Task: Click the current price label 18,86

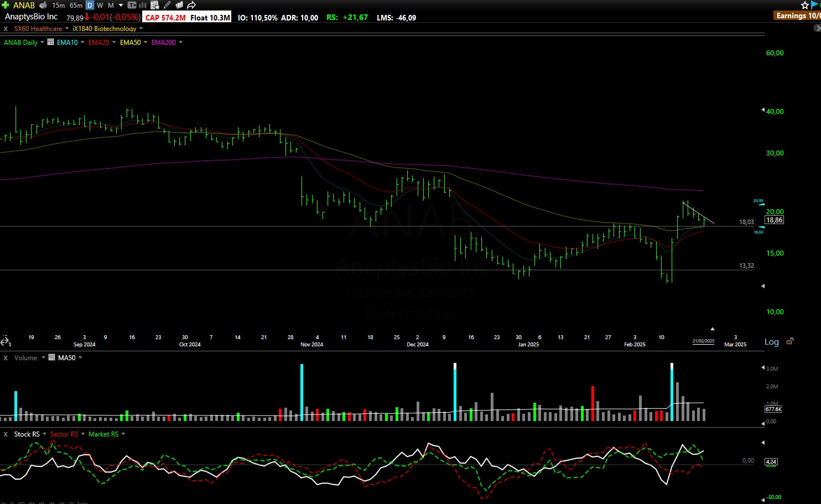Action: point(774,220)
